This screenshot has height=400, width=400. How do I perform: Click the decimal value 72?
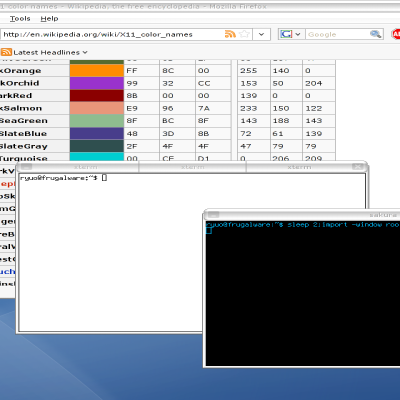click(x=246, y=133)
